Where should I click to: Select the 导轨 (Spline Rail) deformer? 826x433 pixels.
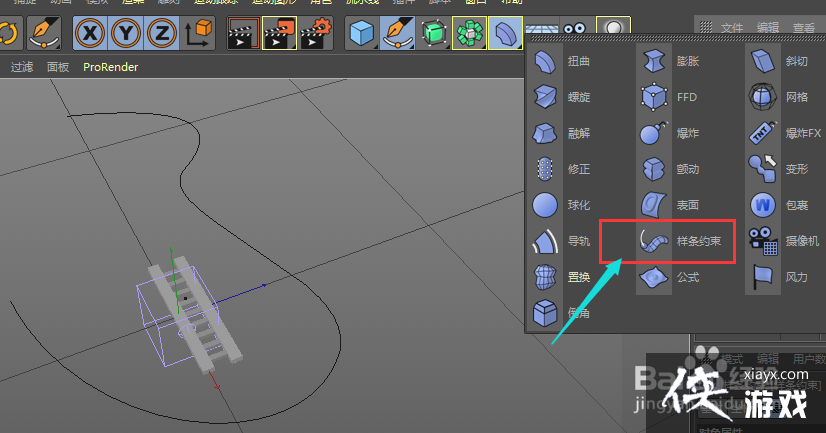click(562, 241)
